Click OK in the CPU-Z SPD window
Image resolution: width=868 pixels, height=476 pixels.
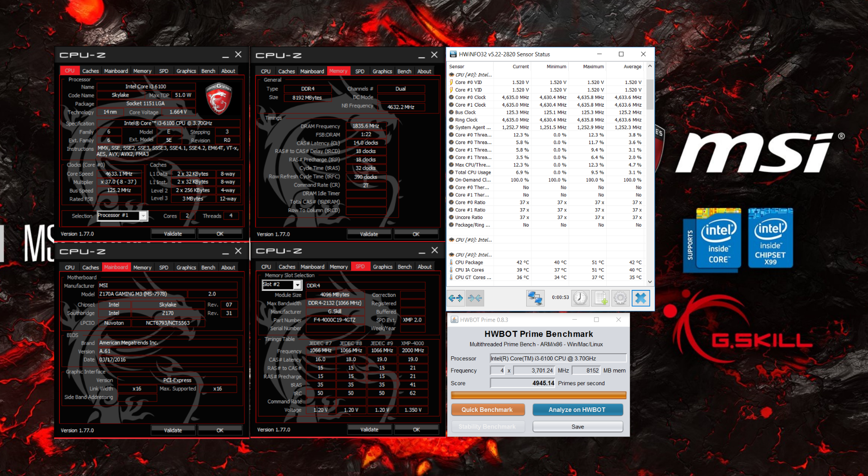point(416,429)
